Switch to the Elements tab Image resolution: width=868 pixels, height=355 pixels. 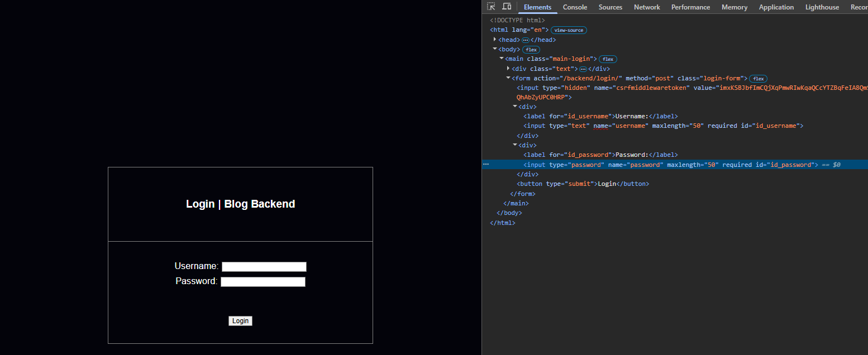537,7
